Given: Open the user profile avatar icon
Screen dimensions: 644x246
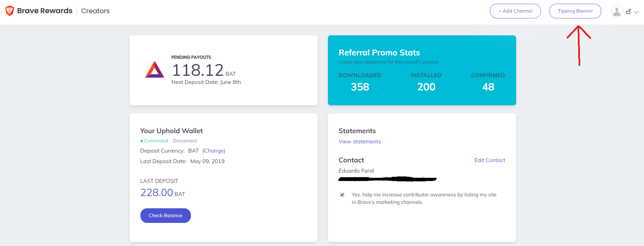Looking at the screenshot, I should click(x=617, y=11).
